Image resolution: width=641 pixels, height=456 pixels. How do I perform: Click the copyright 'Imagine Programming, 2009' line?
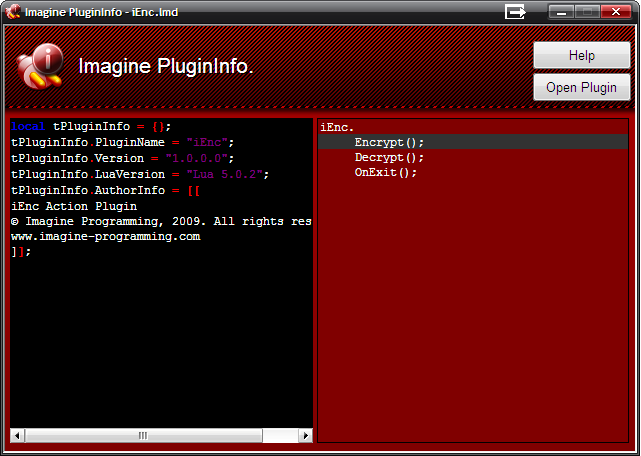(161, 221)
